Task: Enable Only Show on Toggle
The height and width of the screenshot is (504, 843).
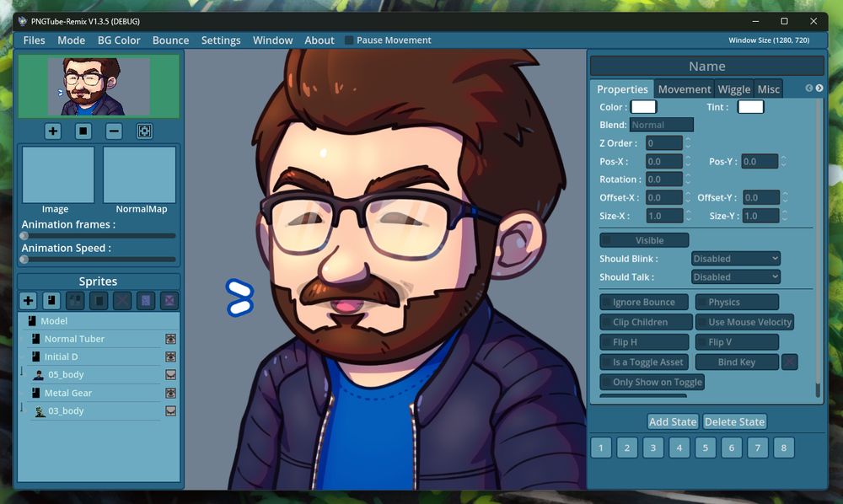Action: tap(652, 382)
